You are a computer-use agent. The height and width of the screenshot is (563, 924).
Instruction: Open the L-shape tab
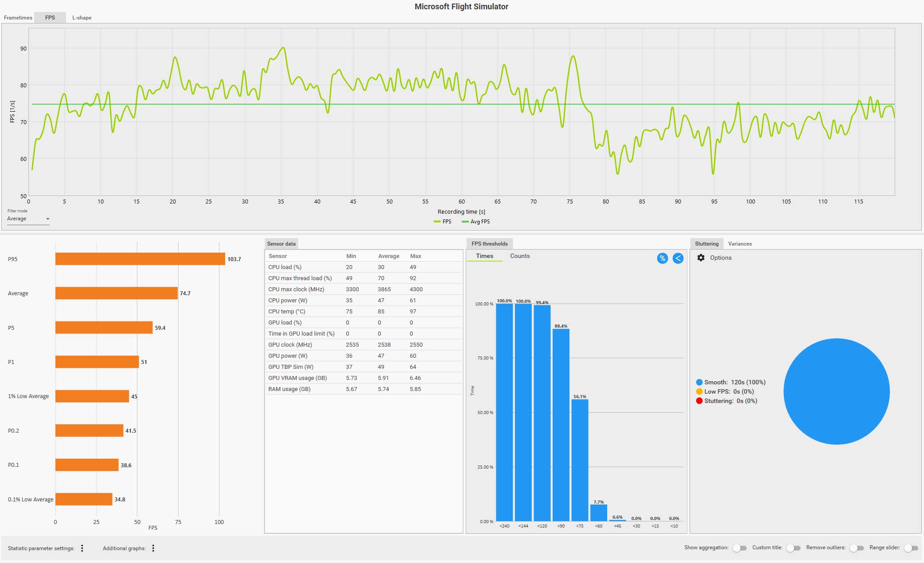pos(82,18)
